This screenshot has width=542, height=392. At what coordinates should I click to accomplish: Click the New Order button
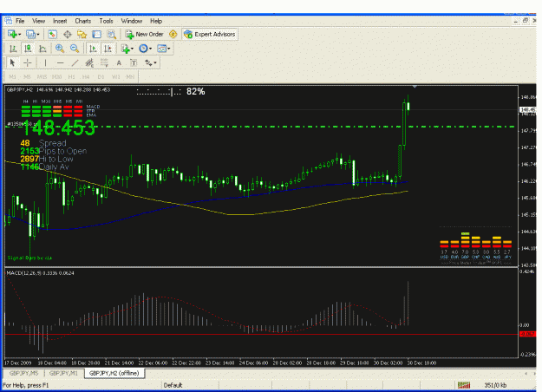tap(145, 34)
